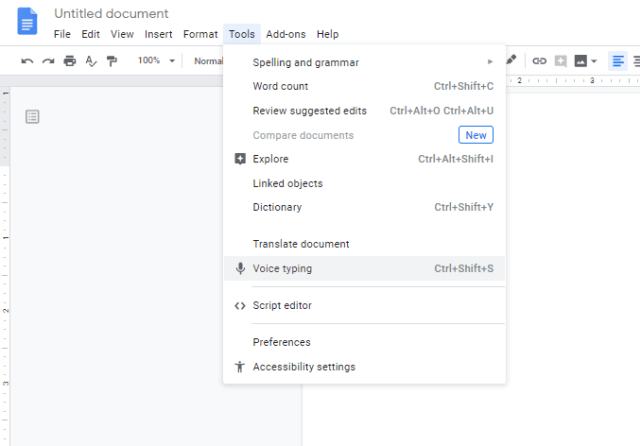Image resolution: width=640 pixels, height=446 pixels.
Task: Undo the last action
Action: click(x=27, y=61)
